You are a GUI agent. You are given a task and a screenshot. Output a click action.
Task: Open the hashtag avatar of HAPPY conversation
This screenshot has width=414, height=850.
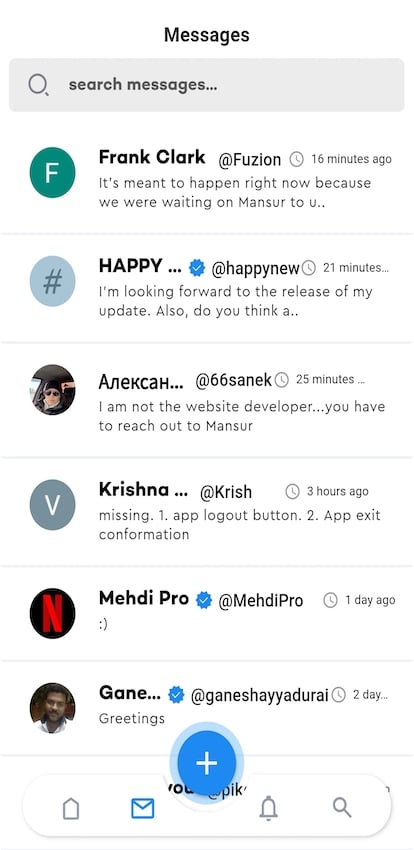click(x=52, y=282)
